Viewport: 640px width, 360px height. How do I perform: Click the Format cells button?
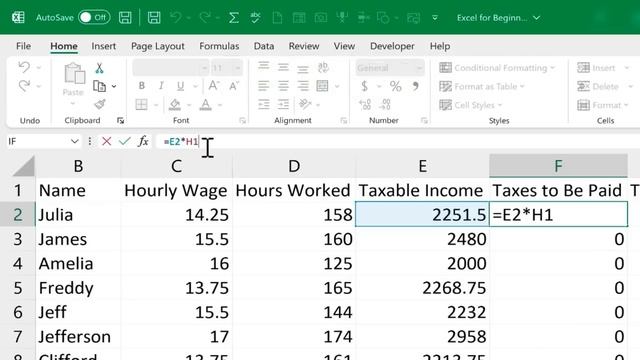coord(603,105)
